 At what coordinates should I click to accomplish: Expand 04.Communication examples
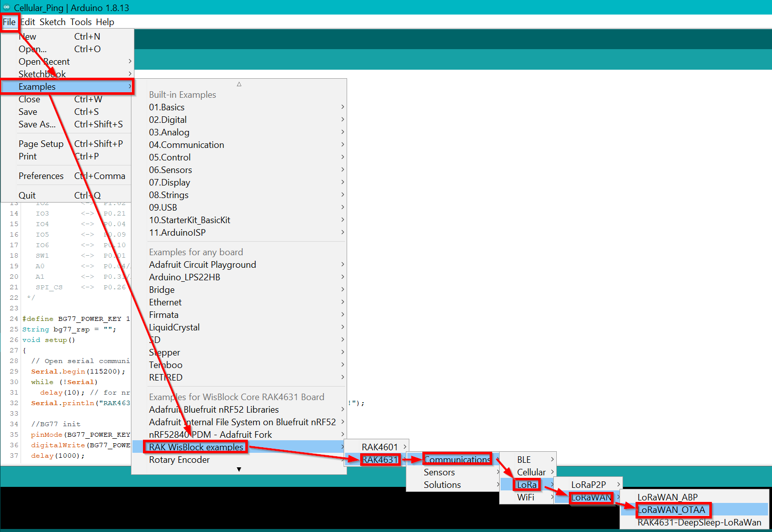click(x=239, y=145)
